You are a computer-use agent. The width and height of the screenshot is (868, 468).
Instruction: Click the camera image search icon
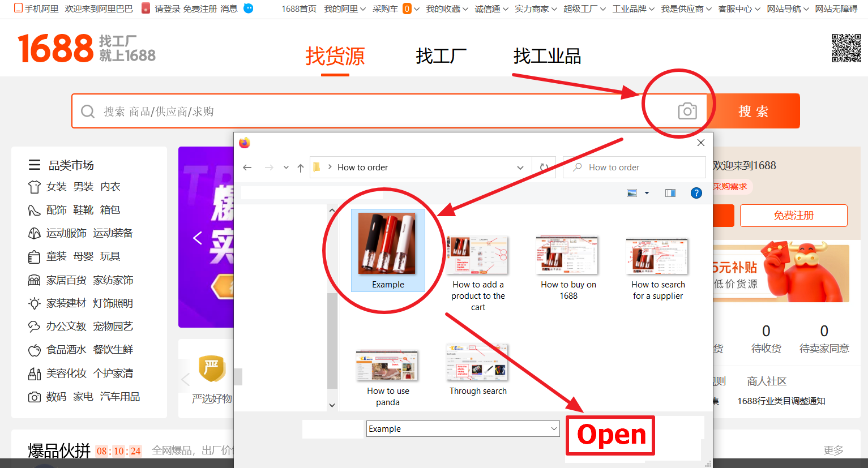687,111
